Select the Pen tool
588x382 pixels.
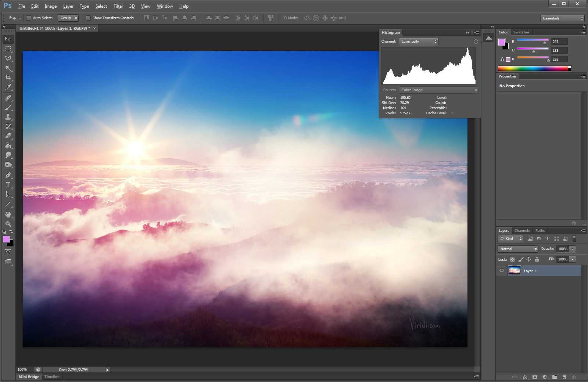(8, 175)
